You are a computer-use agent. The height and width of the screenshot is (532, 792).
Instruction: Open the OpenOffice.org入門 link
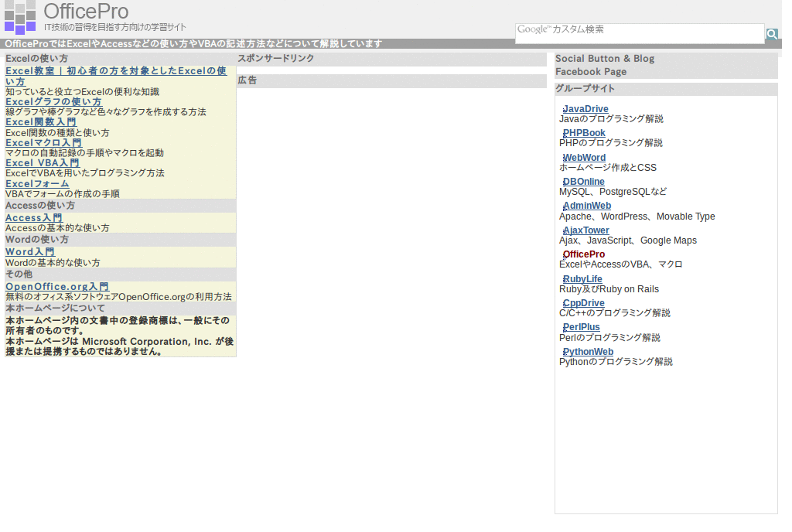(57, 286)
